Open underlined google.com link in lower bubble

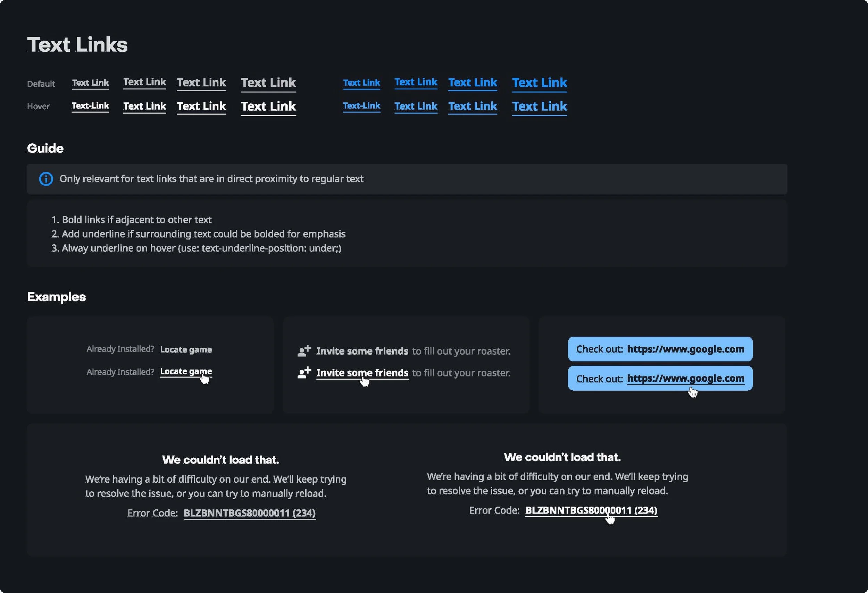[685, 378]
